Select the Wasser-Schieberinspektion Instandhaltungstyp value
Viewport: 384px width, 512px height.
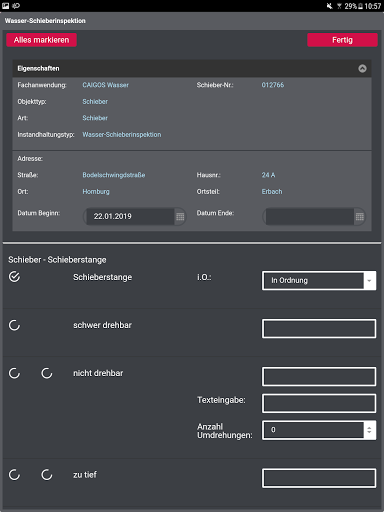pyautogui.click(x=122, y=135)
